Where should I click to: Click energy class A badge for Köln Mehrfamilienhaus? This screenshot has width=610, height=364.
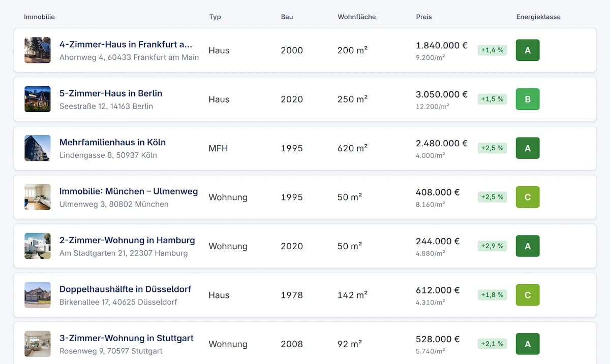click(x=528, y=148)
